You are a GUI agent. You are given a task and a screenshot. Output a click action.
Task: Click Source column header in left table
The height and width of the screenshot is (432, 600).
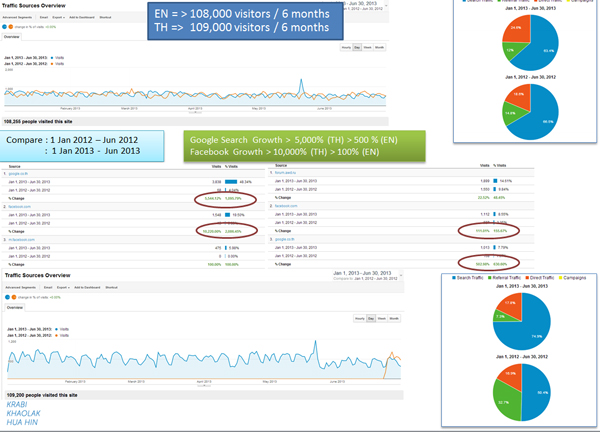[x=15, y=167]
